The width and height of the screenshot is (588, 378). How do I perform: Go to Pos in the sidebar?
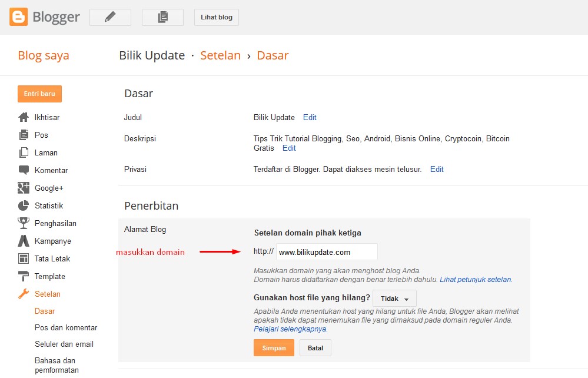[41, 135]
